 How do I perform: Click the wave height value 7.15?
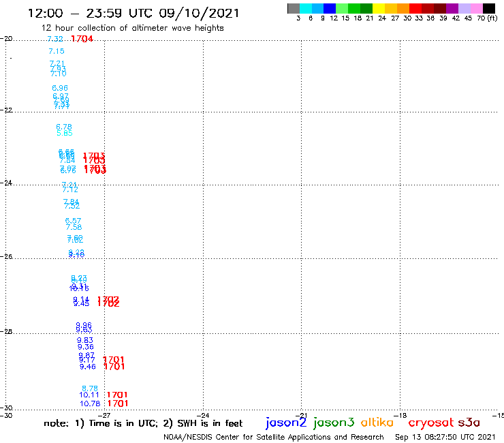pos(57,51)
